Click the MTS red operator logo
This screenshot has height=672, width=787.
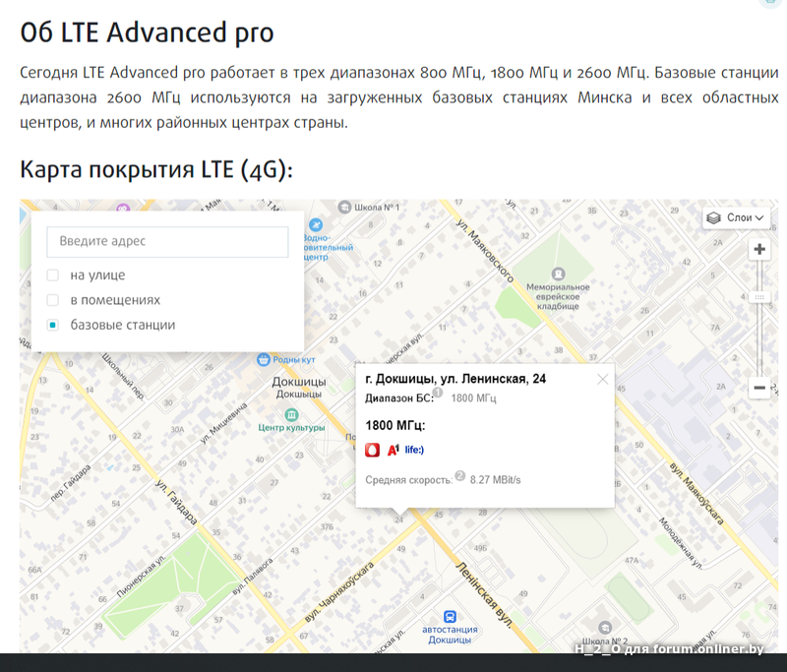(373, 450)
